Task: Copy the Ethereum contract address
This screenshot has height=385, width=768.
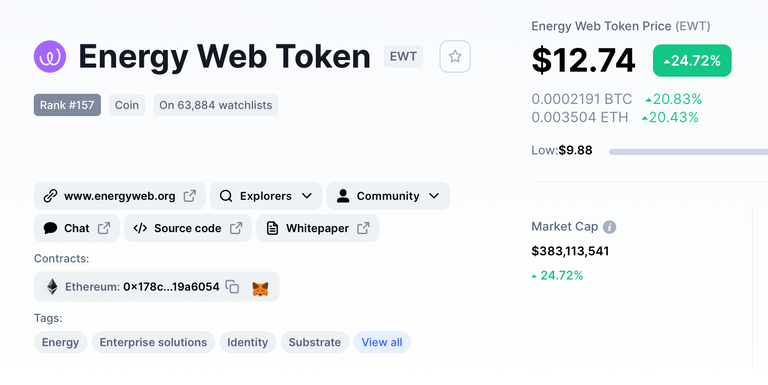Action: (x=232, y=287)
